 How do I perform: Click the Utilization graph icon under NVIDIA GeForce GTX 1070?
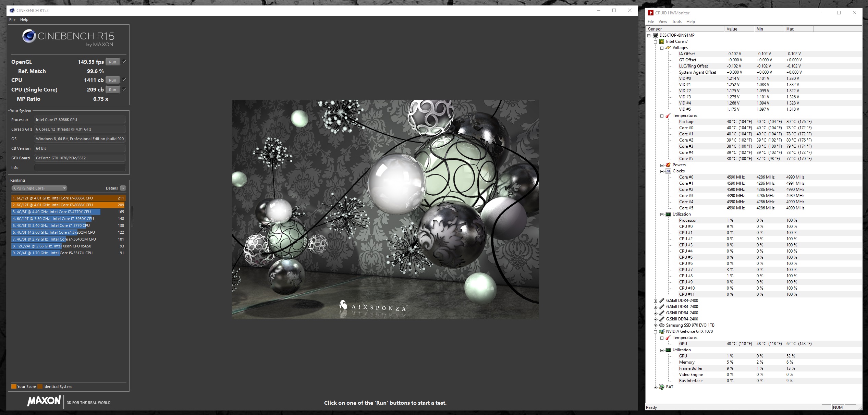click(668, 350)
